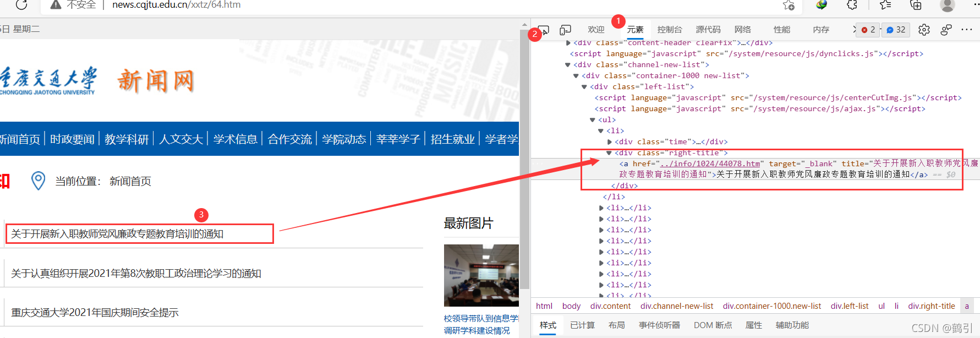
Task: Select div.left-list in the breadcrumb
Action: pyautogui.click(x=850, y=306)
